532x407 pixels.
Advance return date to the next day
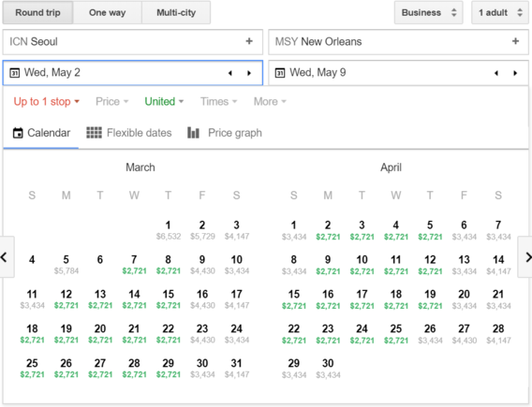pyautogui.click(x=515, y=73)
